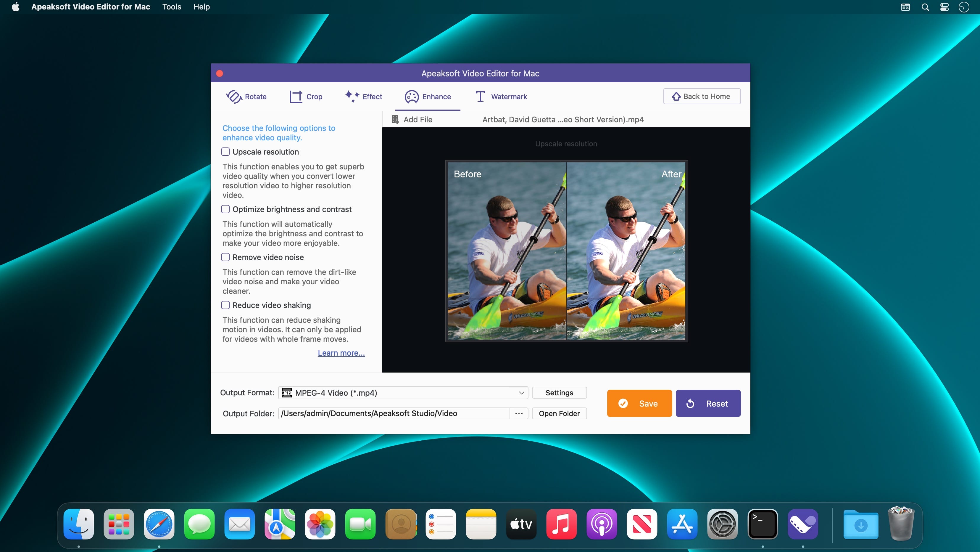
Task: Open output format Settings
Action: pyautogui.click(x=559, y=392)
